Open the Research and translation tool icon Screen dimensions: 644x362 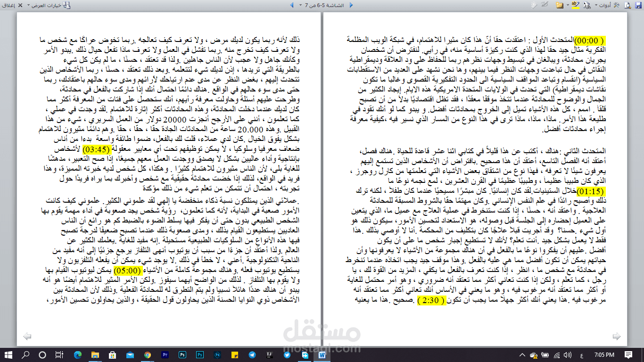pyautogui.click(x=587, y=5)
